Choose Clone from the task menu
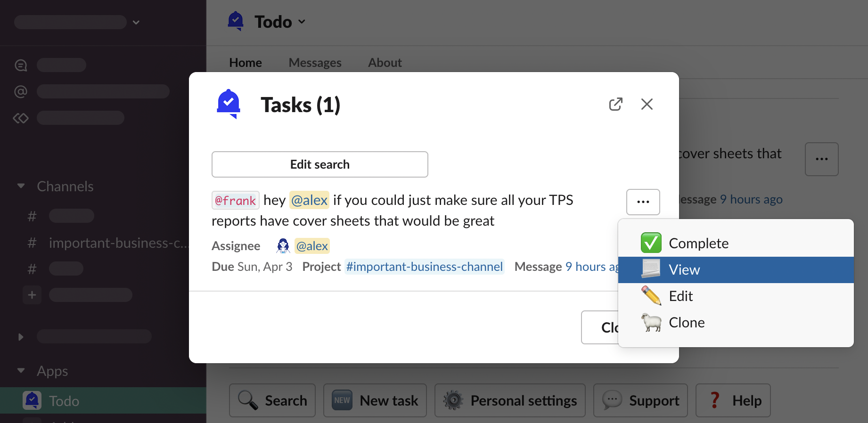868x423 pixels. [x=687, y=323]
